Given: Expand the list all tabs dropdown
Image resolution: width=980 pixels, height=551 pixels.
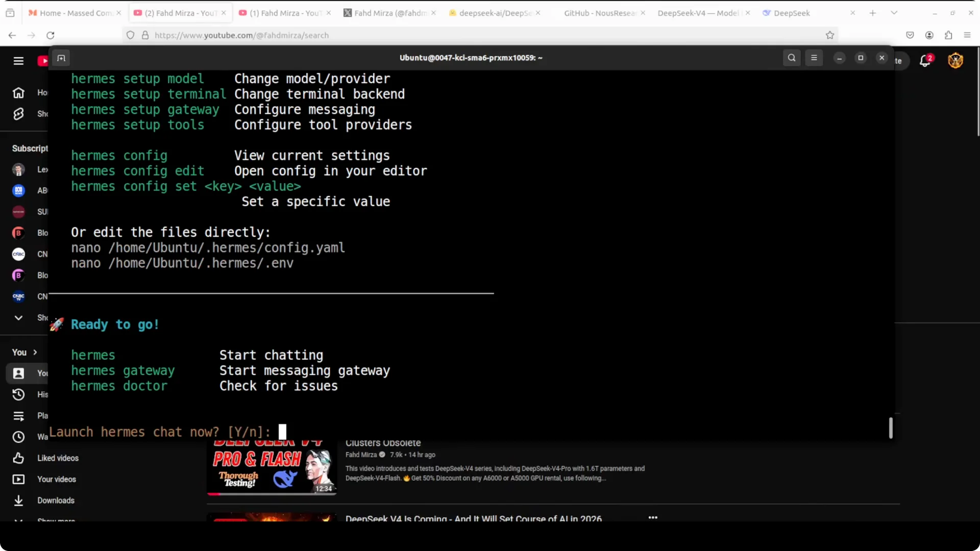Looking at the screenshot, I should click(x=894, y=13).
